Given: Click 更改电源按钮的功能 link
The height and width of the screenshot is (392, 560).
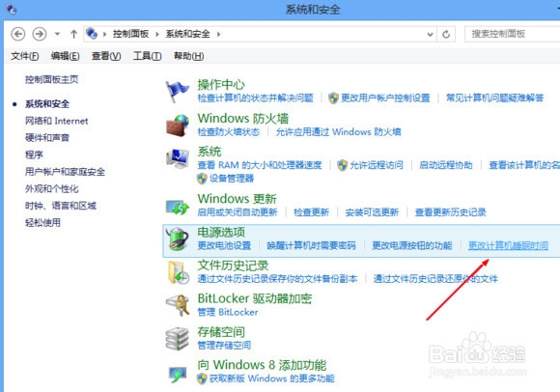Looking at the screenshot, I should [x=412, y=245].
